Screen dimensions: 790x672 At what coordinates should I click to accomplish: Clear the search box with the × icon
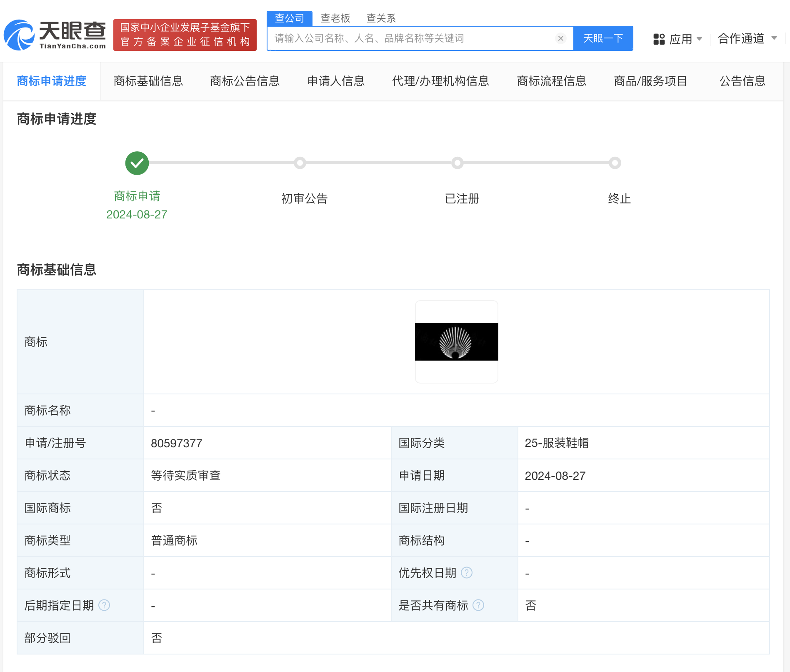560,38
